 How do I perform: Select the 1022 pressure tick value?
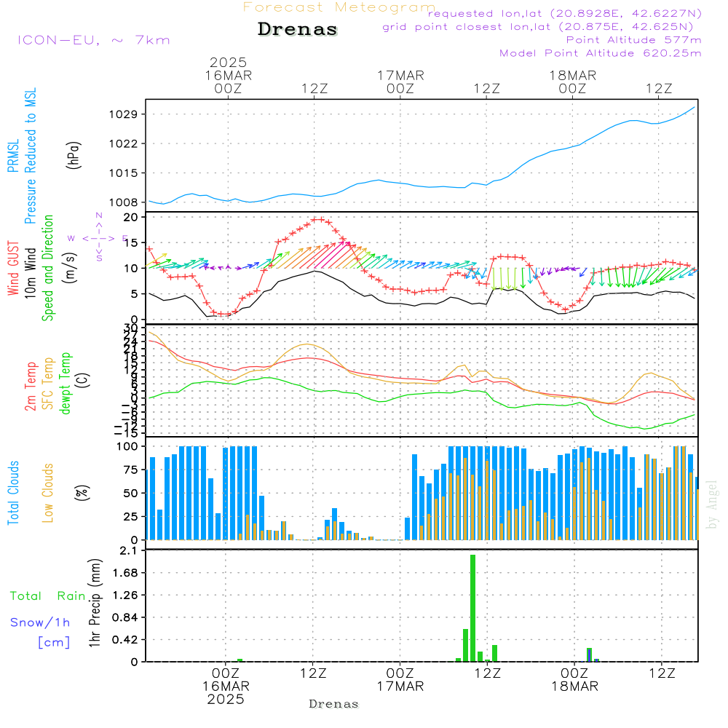point(124,143)
